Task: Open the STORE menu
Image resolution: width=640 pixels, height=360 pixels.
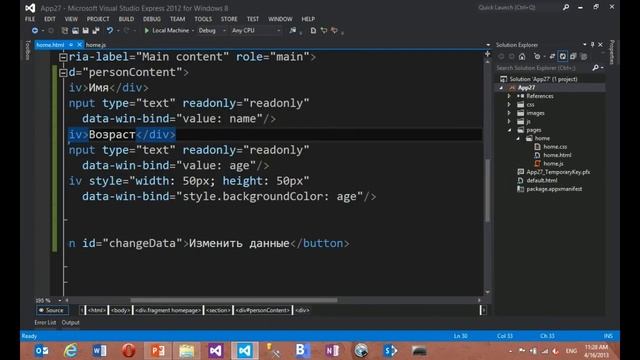Action: (x=229, y=19)
